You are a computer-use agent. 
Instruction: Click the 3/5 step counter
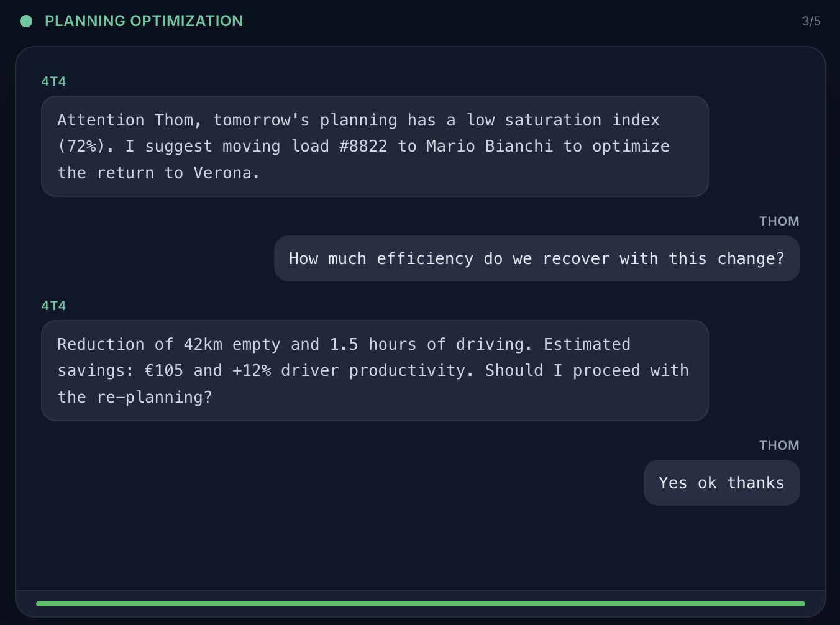811,21
